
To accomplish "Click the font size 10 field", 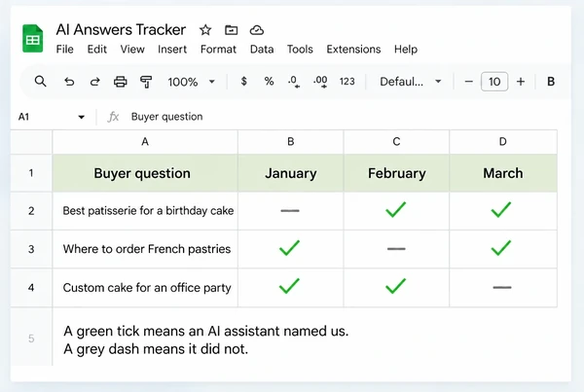I will (494, 82).
